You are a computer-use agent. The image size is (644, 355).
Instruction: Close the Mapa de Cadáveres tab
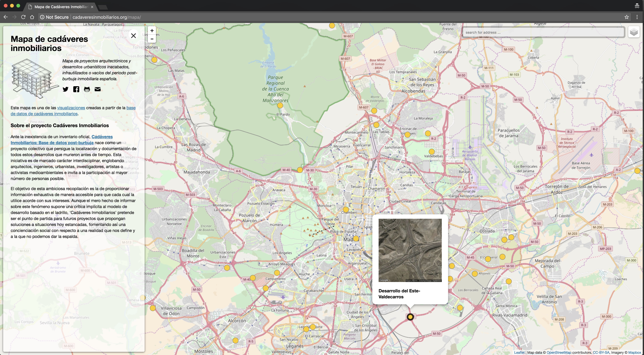92,7
